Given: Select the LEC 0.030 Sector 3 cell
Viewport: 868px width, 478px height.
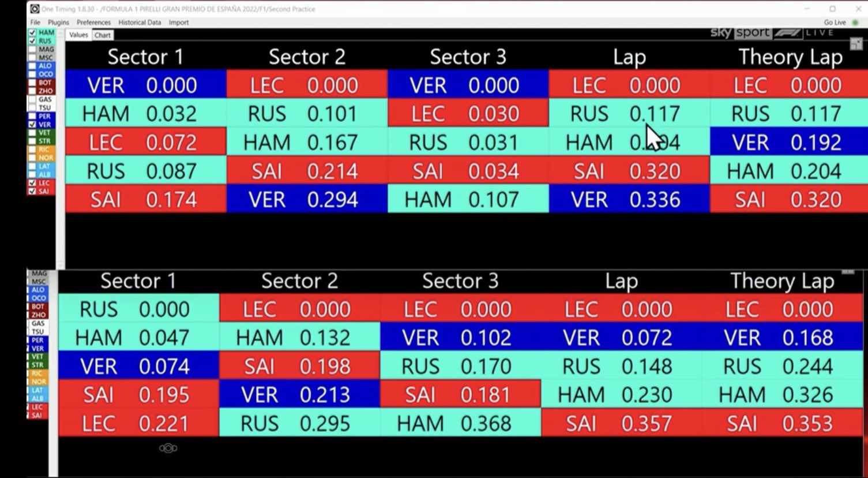Looking at the screenshot, I should [x=468, y=114].
